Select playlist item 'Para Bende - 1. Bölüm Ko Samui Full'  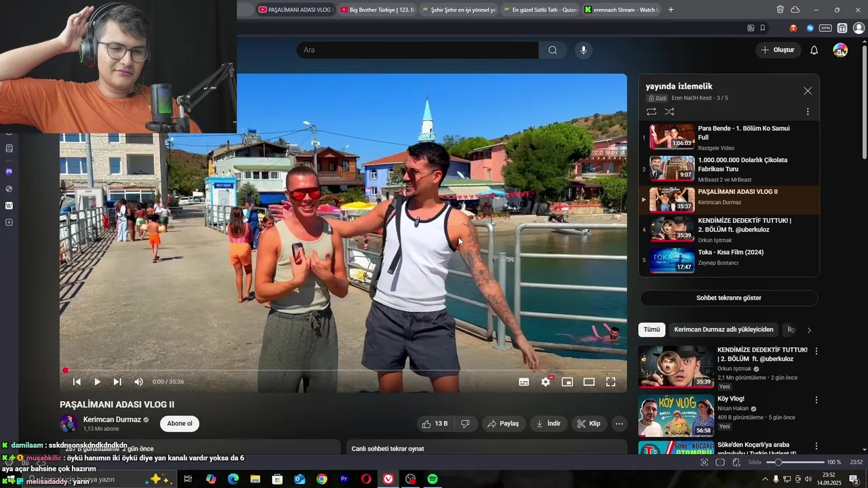[729, 138]
